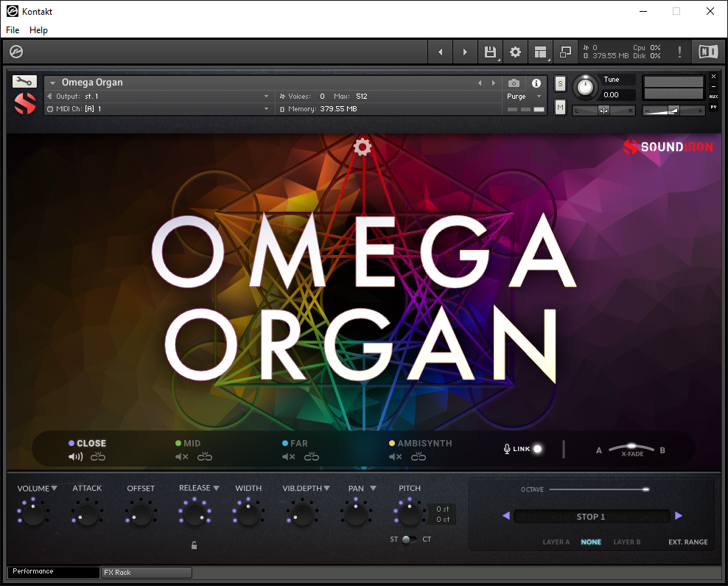
Task: Click the release lock padlock icon
Action: click(x=194, y=545)
